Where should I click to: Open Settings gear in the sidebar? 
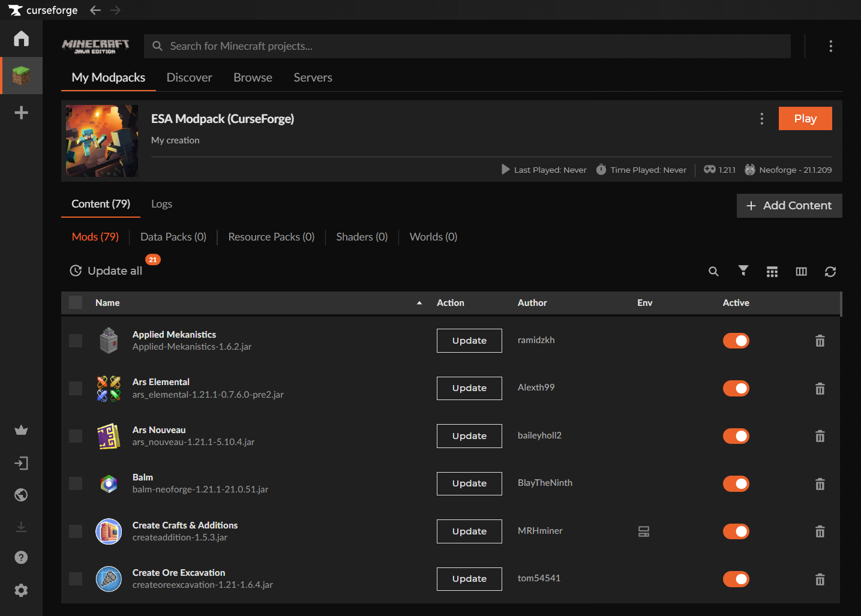point(21,590)
